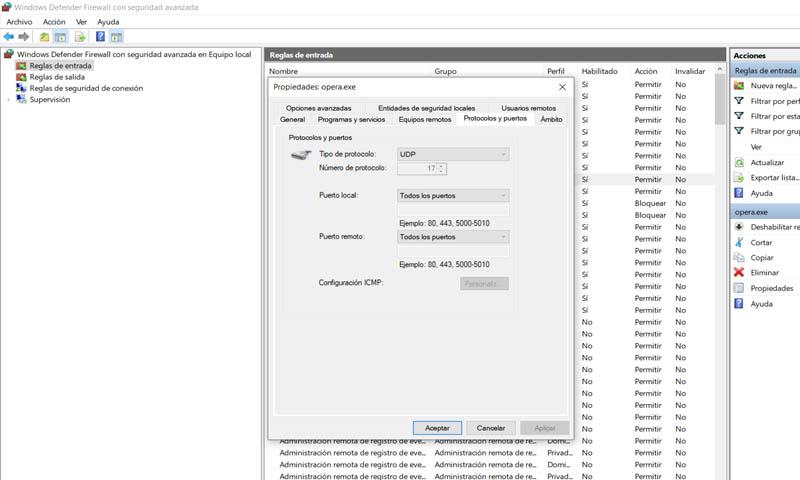Click the Reglas de salida tree icon
The width and height of the screenshot is (800, 480).
coord(21,77)
